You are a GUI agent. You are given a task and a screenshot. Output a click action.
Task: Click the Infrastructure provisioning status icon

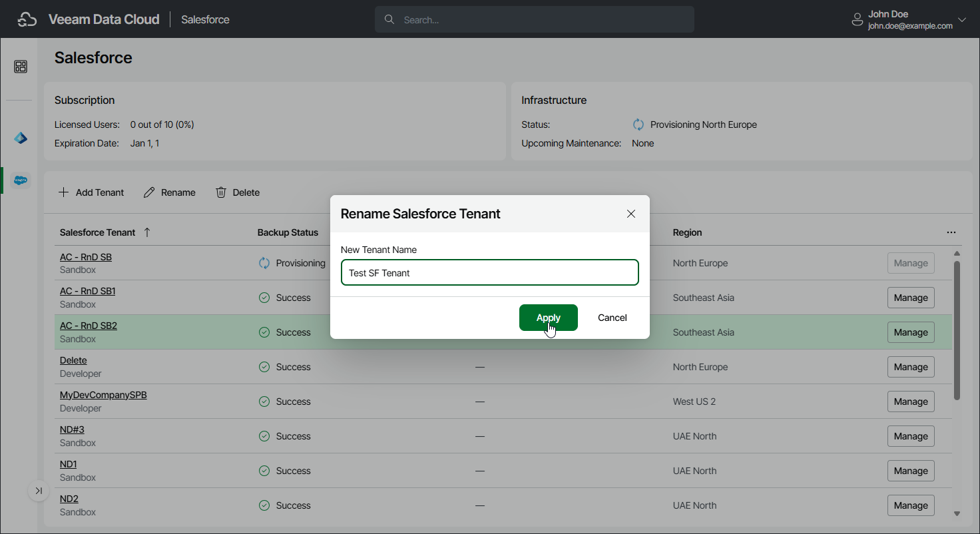pos(638,125)
